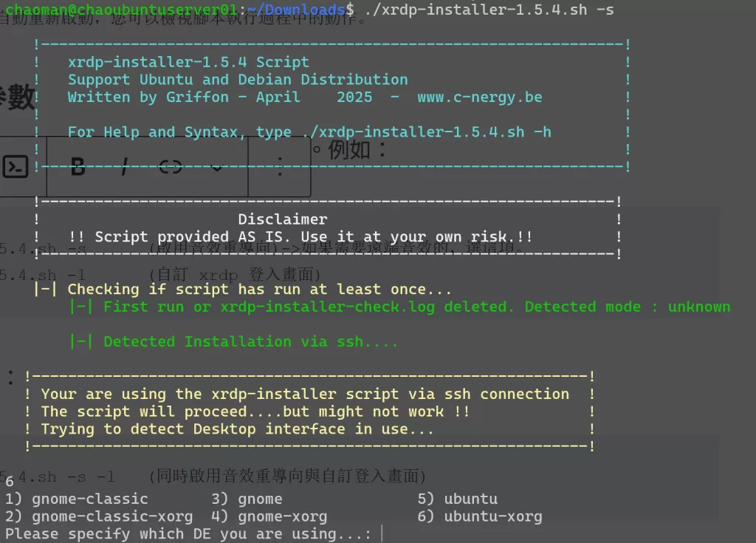This screenshot has width=756, height=543.
Task: Expand the more formatting chevron dropdown
Action: (216, 168)
